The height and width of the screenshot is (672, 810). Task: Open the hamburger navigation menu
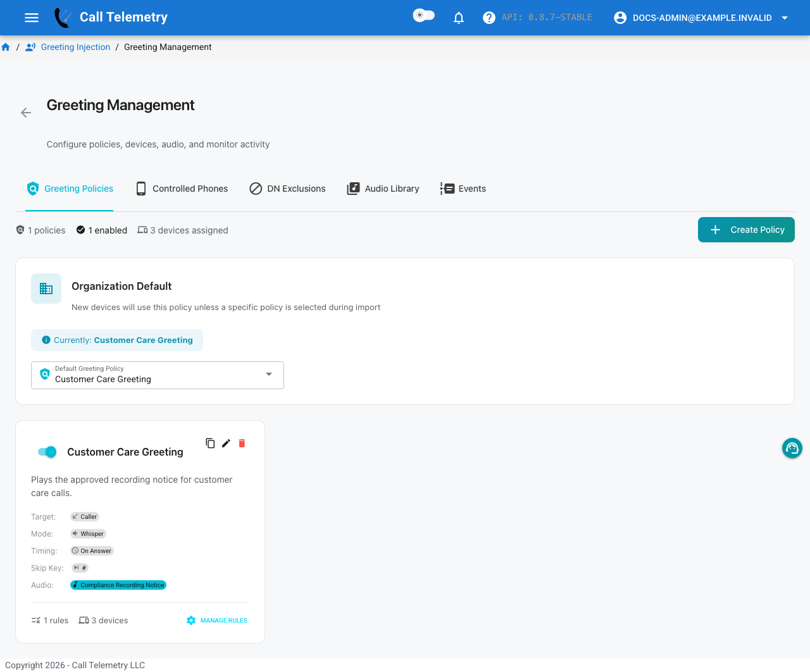32,18
